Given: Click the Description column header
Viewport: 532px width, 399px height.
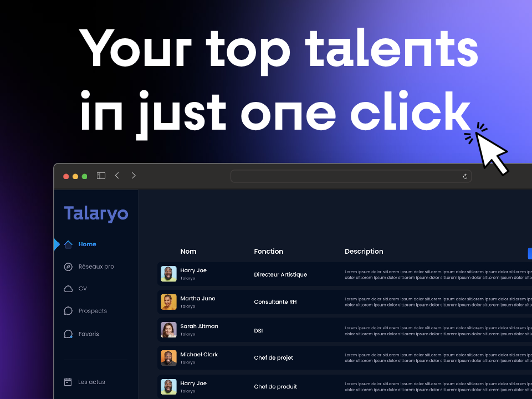Looking at the screenshot, I should 364,252.
